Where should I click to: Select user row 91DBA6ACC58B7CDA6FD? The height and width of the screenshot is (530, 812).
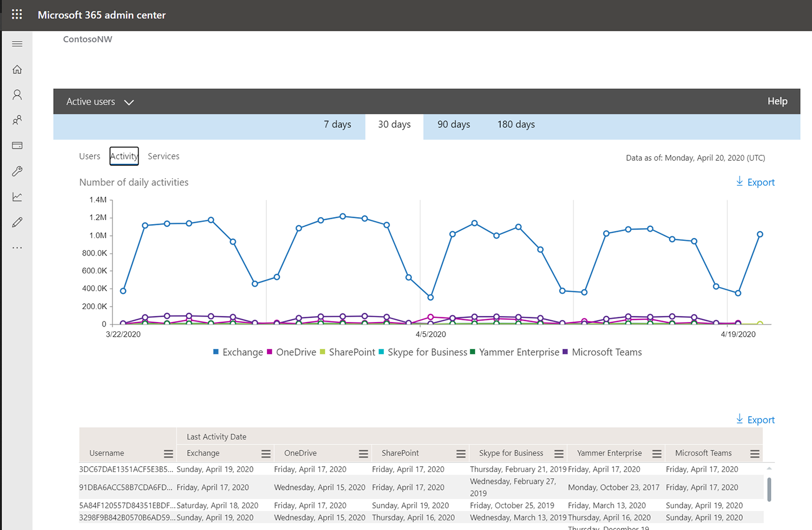(x=421, y=487)
